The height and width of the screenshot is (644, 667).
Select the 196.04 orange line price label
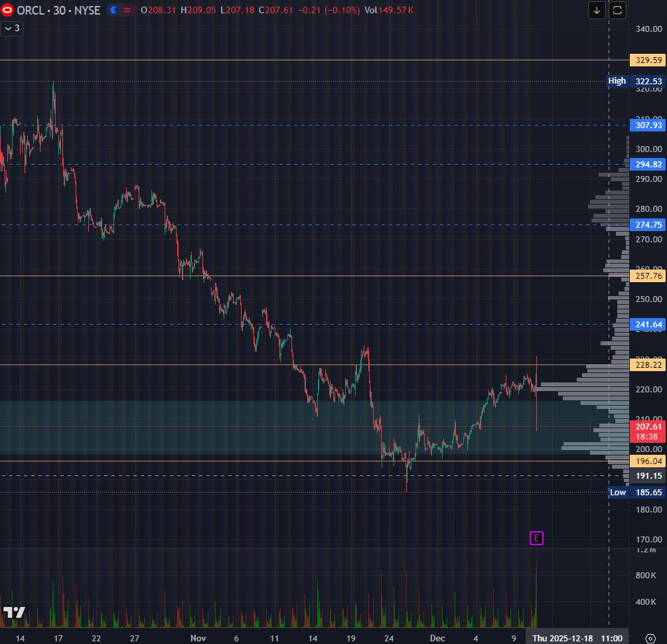click(648, 461)
